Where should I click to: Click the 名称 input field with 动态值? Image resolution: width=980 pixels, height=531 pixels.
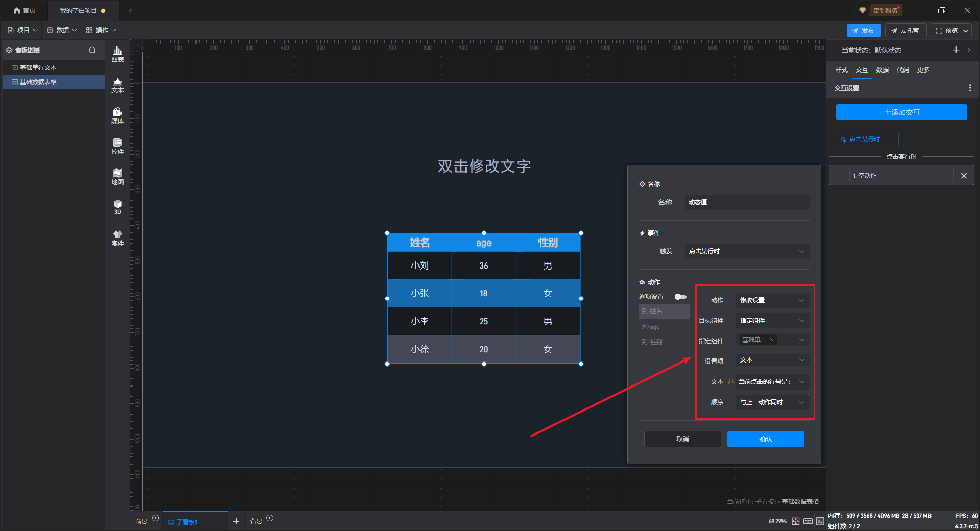pos(747,202)
